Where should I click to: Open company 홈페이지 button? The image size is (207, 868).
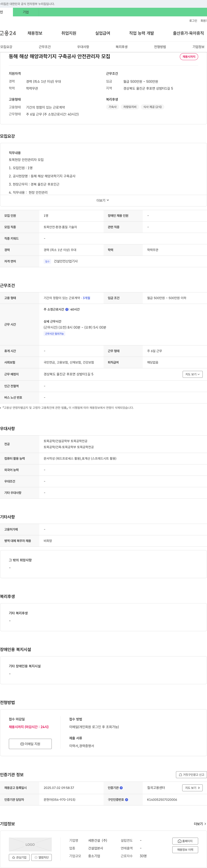[x=185, y=841]
